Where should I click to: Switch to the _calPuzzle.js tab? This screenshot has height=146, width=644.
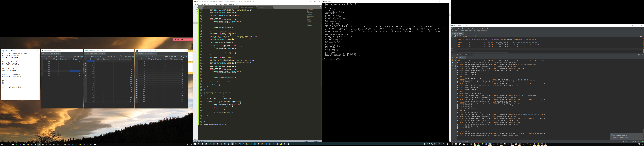click(x=262, y=7)
